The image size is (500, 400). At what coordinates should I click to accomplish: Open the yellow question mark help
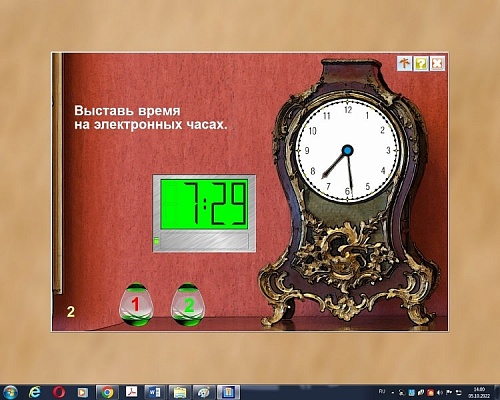tap(421, 63)
